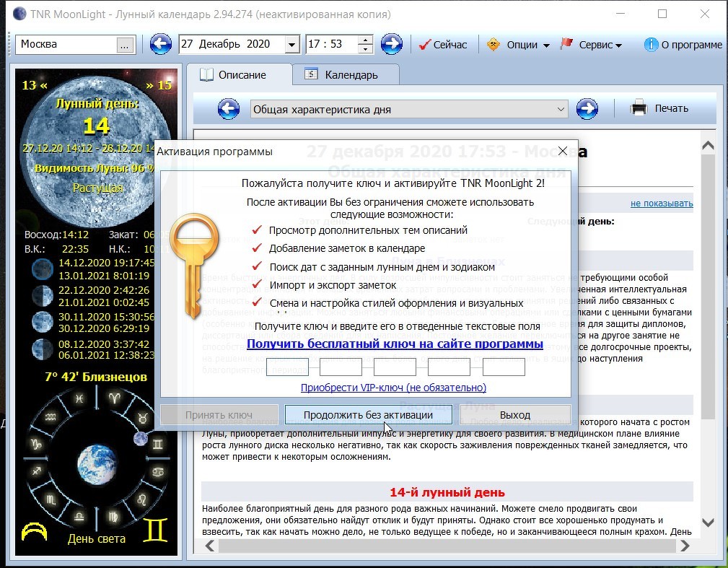Click into the Москва city field

click(66, 45)
